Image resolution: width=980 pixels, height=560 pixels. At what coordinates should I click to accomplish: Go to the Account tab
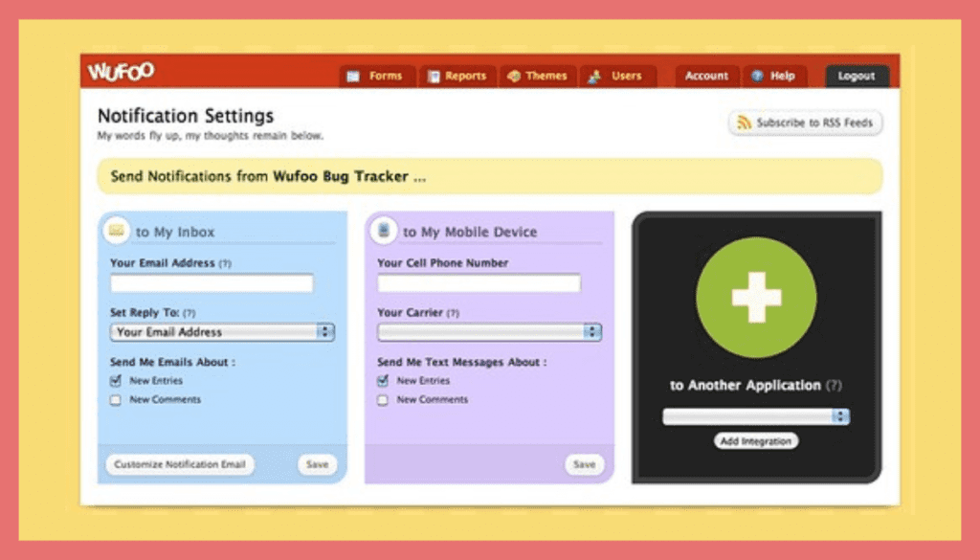pos(707,77)
